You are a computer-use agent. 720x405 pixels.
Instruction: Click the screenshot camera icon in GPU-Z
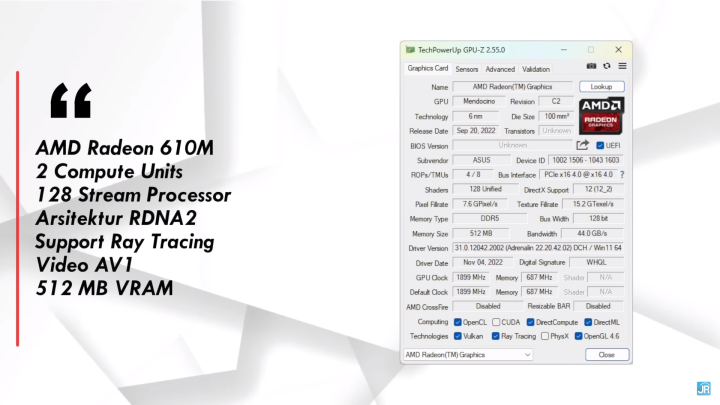(592, 66)
